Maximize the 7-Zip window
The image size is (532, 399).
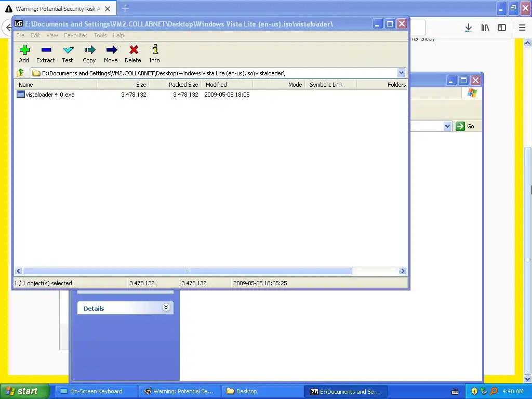coord(390,24)
